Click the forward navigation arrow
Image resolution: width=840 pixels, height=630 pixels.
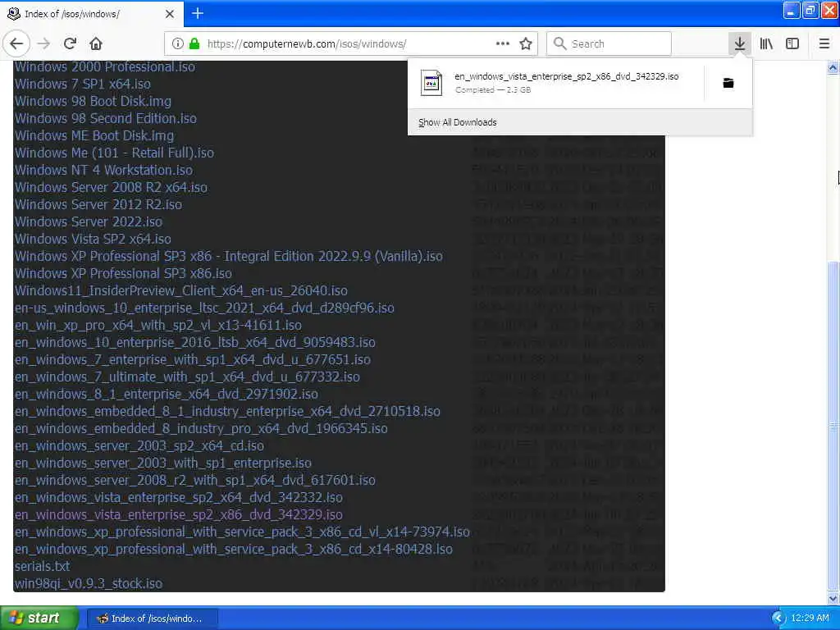44,43
